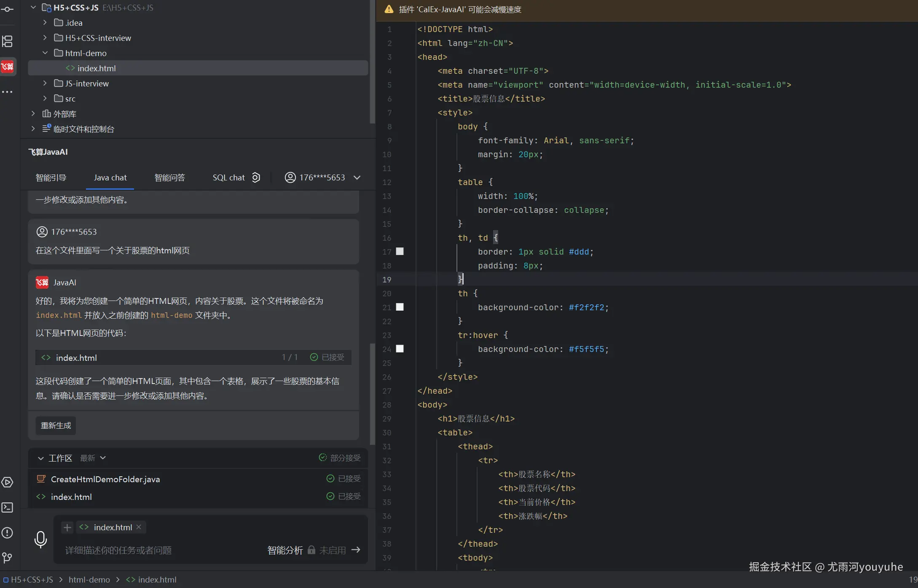Click the send arrow icon
Viewport: 918px width, 588px height.
tap(356, 550)
